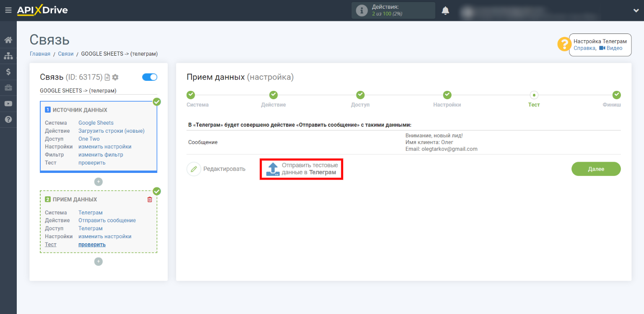Click the bold проверить test link
644x314 pixels.
(x=92, y=244)
